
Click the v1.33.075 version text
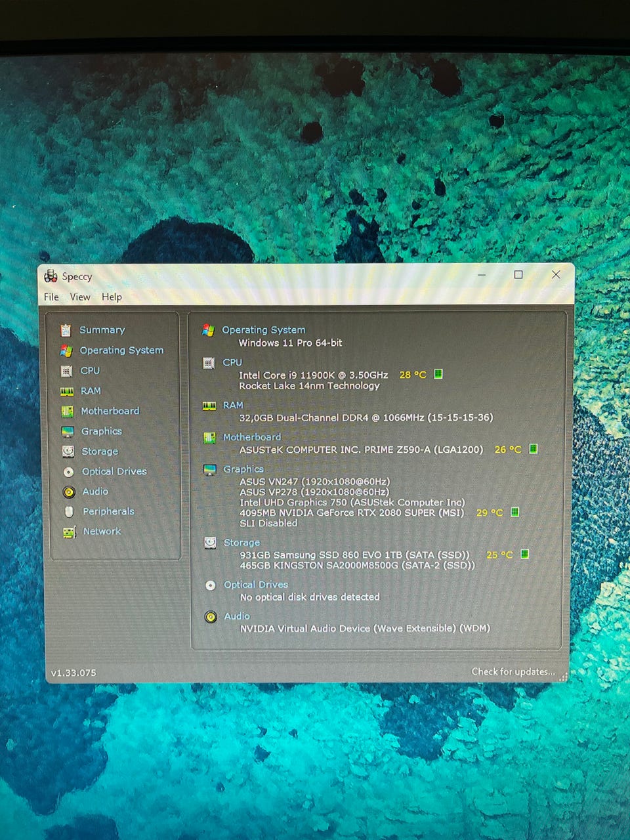pyautogui.click(x=73, y=673)
